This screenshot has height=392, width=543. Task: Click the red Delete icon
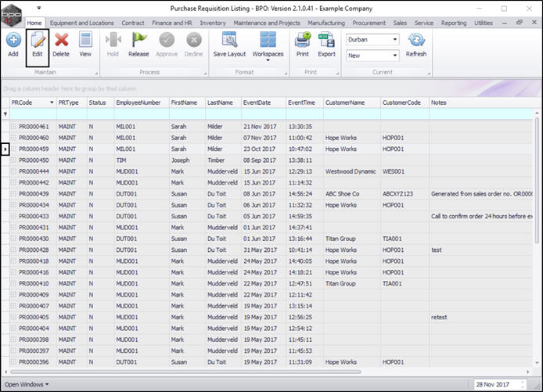[61, 44]
